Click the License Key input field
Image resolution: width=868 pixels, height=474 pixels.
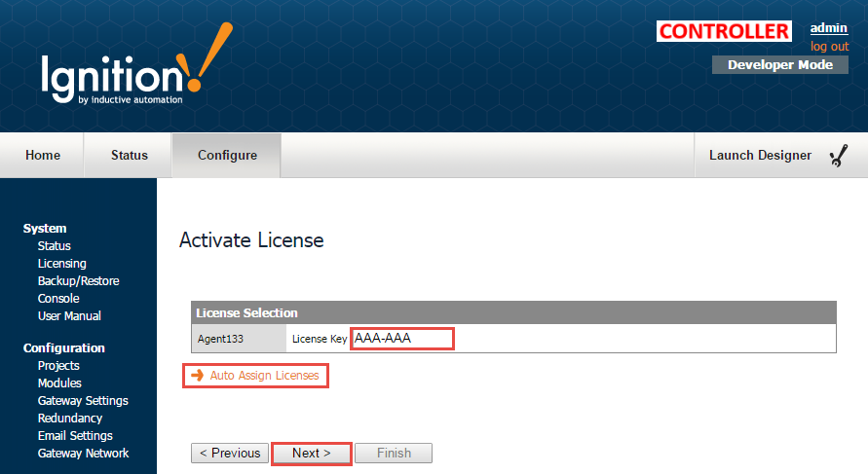[x=402, y=339]
